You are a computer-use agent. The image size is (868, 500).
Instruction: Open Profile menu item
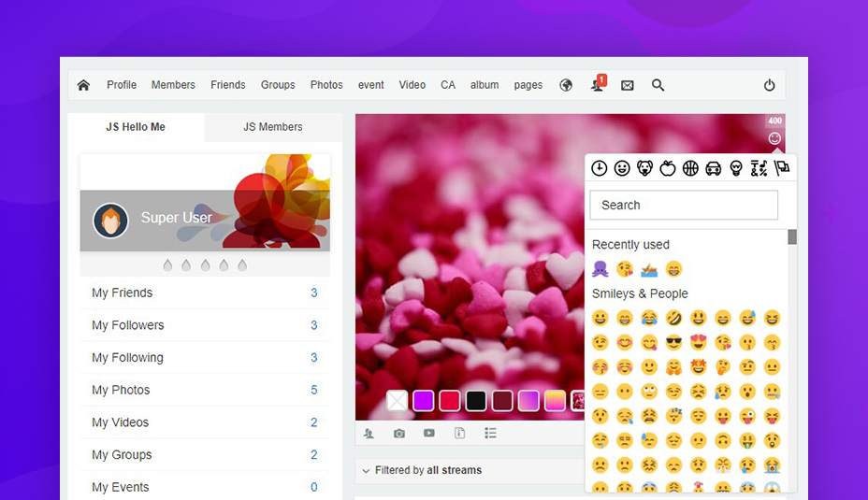(x=122, y=85)
